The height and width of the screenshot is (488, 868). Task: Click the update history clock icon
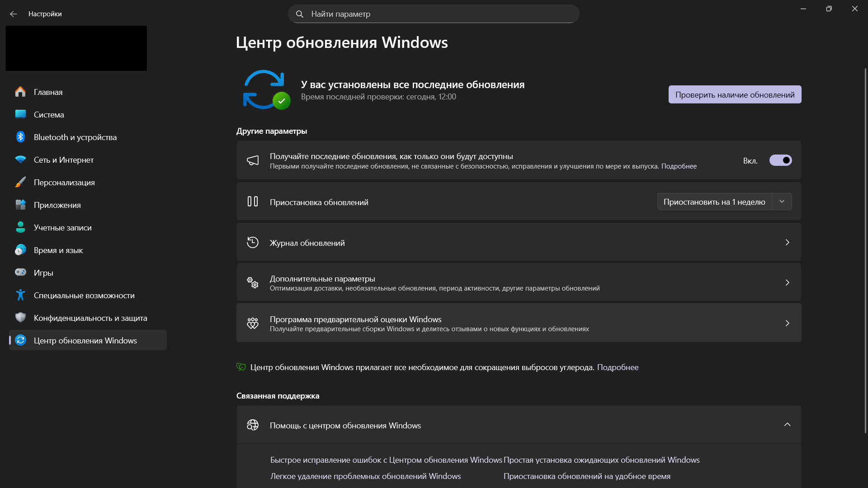(x=253, y=243)
